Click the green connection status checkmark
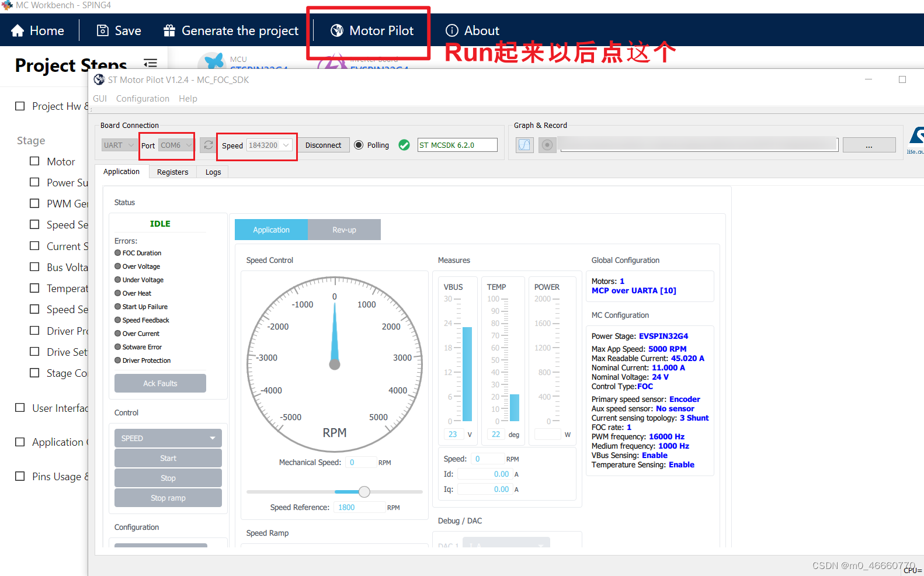This screenshot has height=576, width=924. [x=404, y=145]
